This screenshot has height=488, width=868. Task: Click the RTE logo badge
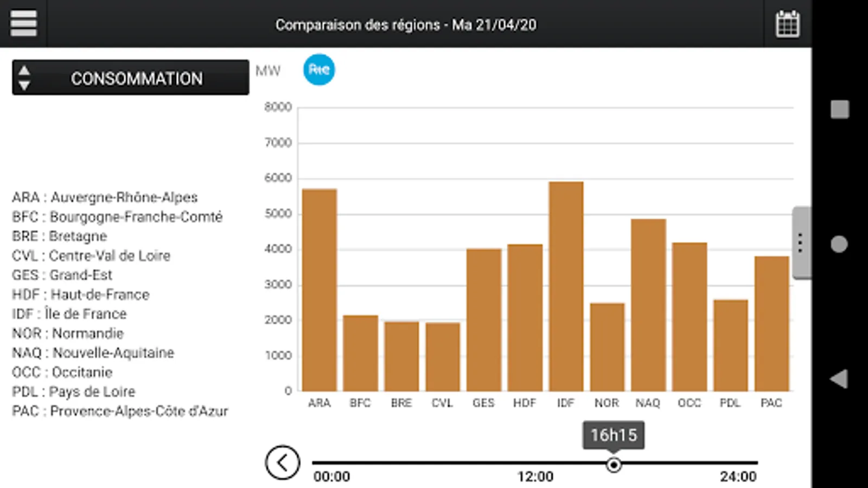pyautogui.click(x=319, y=69)
